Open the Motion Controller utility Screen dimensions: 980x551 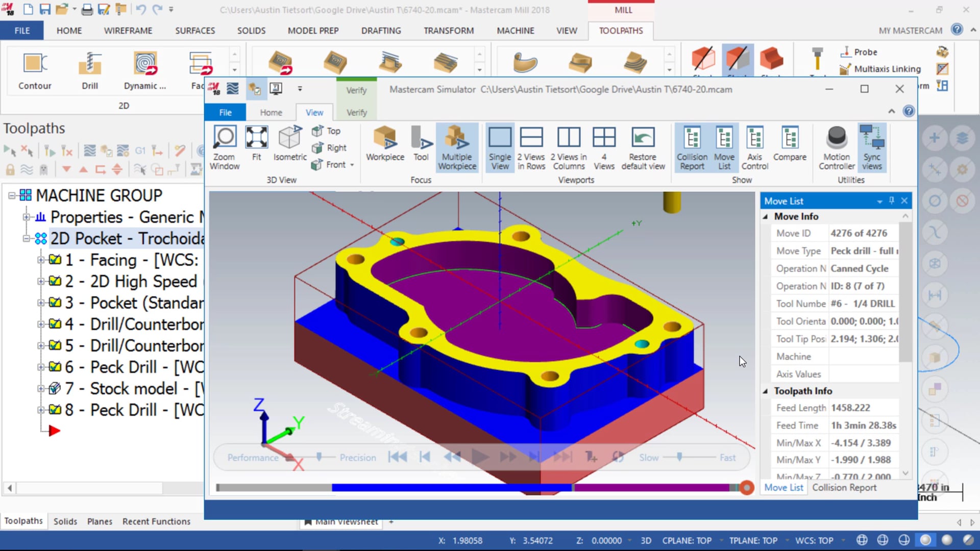pos(837,147)
